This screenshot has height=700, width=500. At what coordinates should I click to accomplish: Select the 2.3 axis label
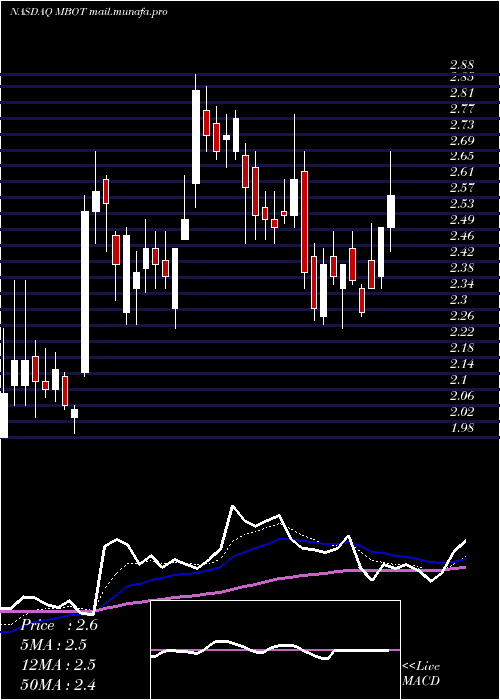tap(458, 299)
